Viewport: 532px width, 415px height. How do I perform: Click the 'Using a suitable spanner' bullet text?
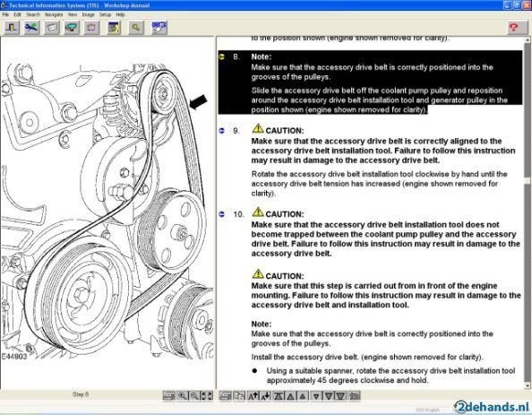(390, 376)
